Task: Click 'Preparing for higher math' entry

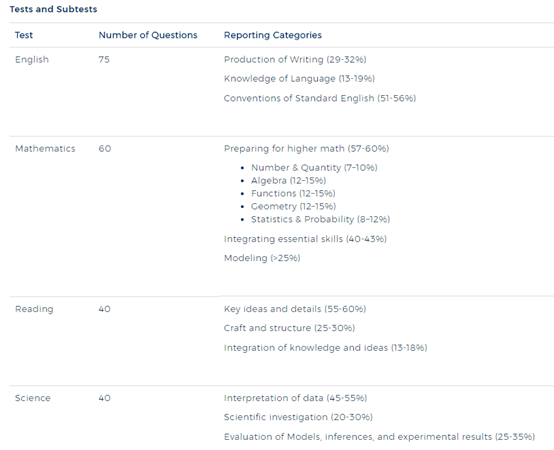Action: click(x=306, y=148)
